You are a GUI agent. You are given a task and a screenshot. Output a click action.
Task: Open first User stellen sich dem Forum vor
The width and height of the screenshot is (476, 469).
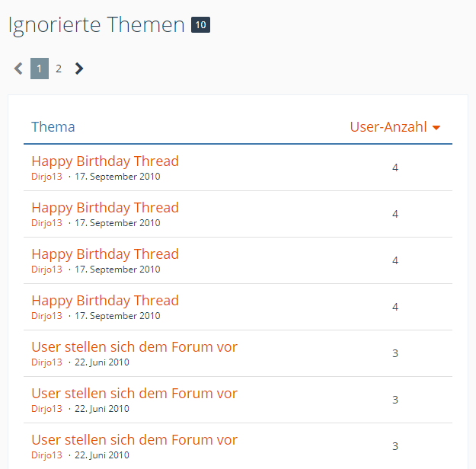(134, 347)
